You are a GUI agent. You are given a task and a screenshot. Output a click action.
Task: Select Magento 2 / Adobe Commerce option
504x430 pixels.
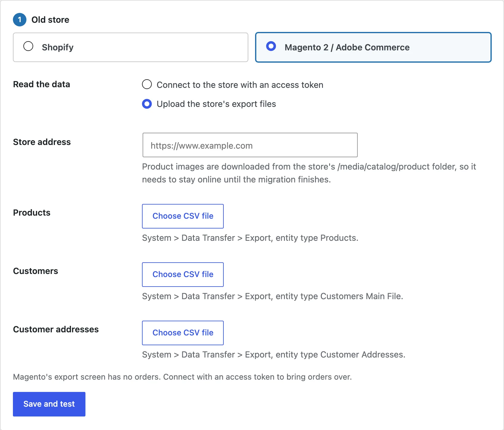(x=373, y=47)
